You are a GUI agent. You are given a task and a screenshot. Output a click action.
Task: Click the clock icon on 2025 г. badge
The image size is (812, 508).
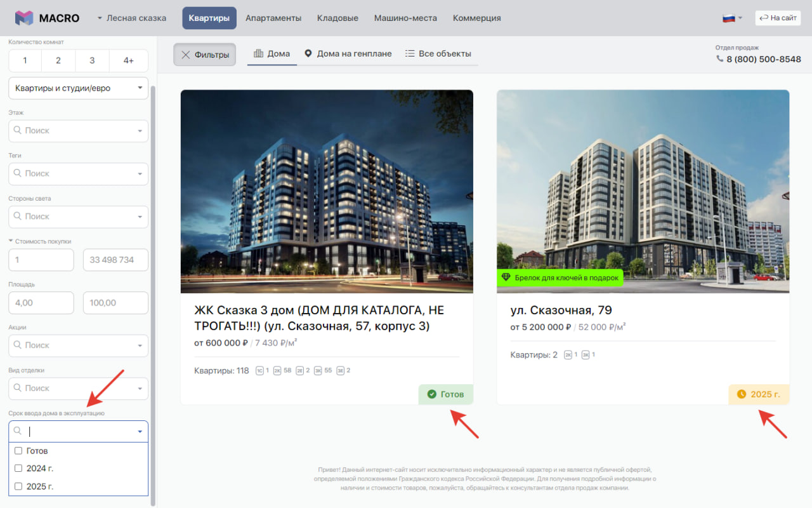[x=742, y=394]
